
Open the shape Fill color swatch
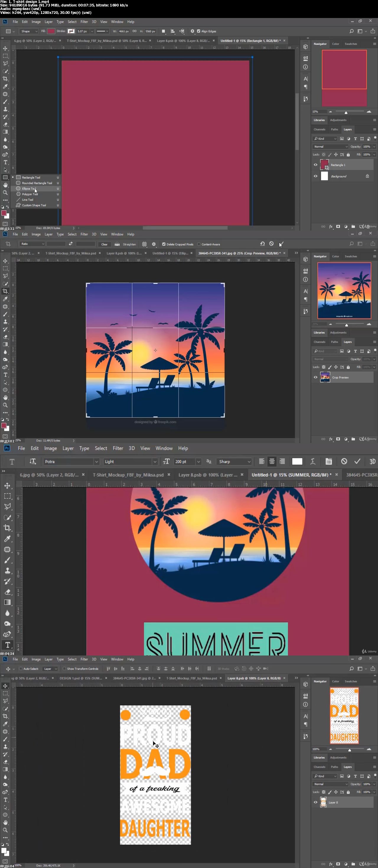pyautogui.click(x=51, y=31)
